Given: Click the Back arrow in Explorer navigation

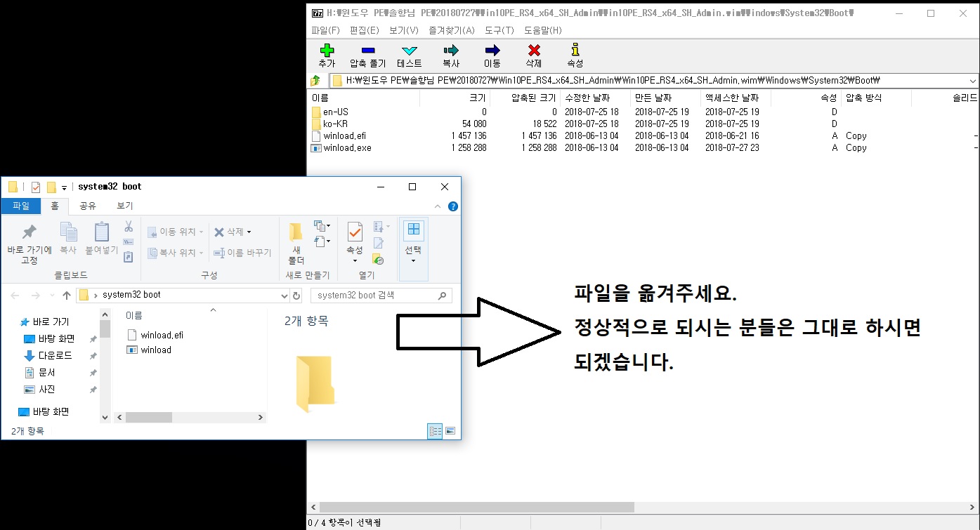Looking at the screenshot, I should click(15, 296).
